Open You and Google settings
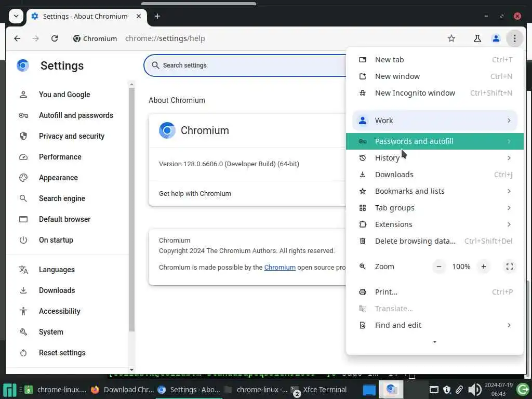 pyautogui.click(x=64, y=95)
